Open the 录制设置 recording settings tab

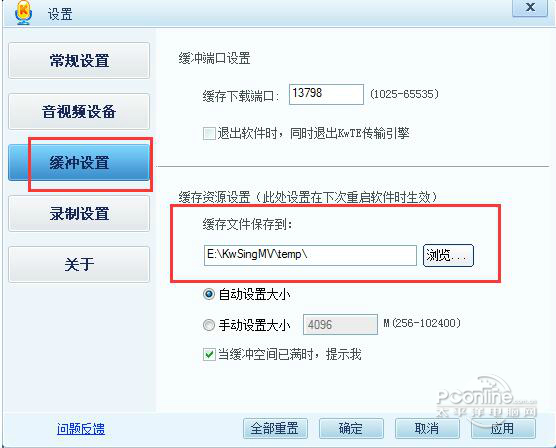pyautogui.click(x=79, y=214)
